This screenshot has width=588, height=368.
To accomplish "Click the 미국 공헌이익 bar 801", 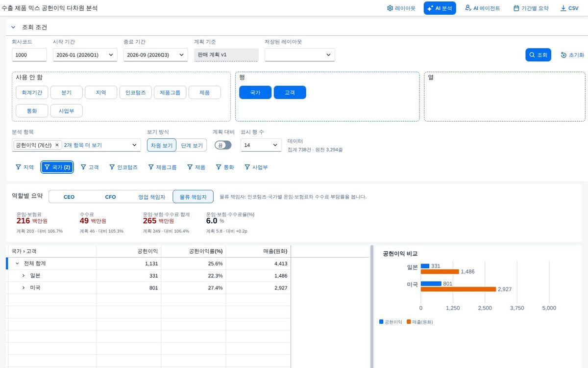I will 431,284.
